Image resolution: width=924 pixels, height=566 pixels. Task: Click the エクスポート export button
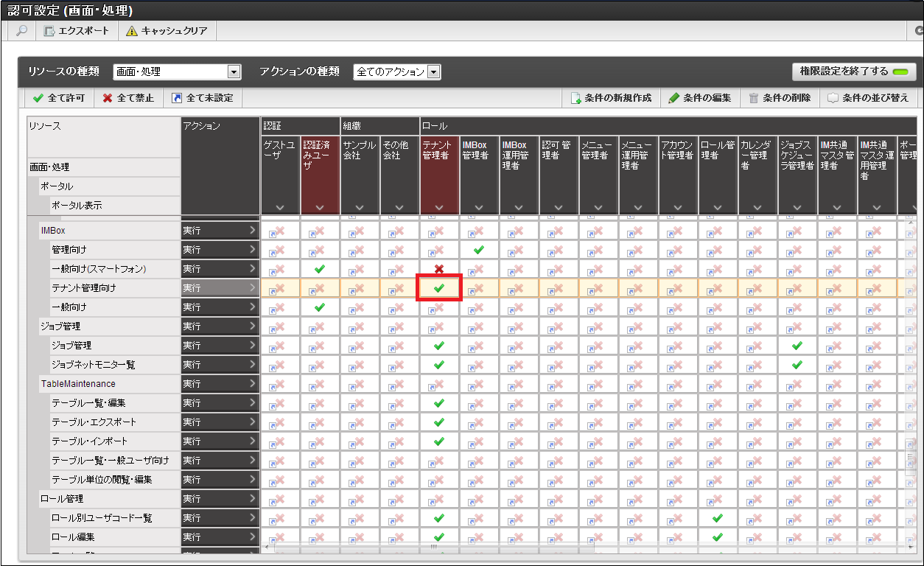pyautogui.click(x=76, y=31)
